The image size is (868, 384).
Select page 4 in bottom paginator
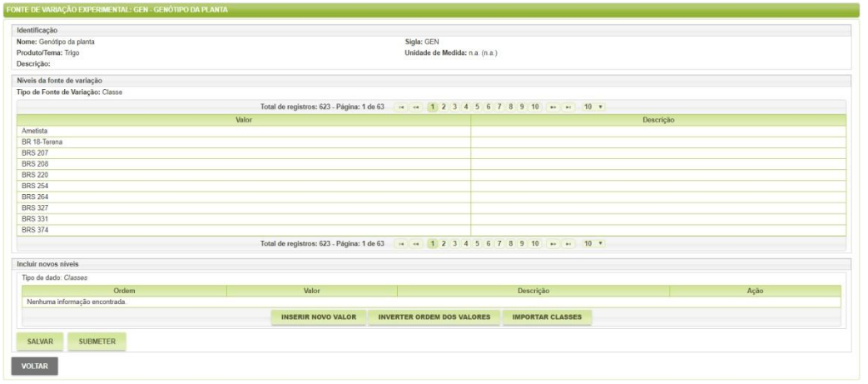(466, 244)
